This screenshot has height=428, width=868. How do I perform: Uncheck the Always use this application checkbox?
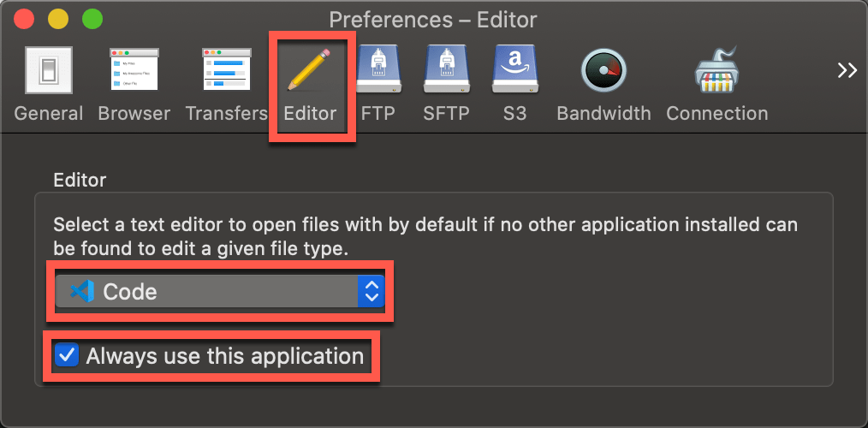point(66,355)
